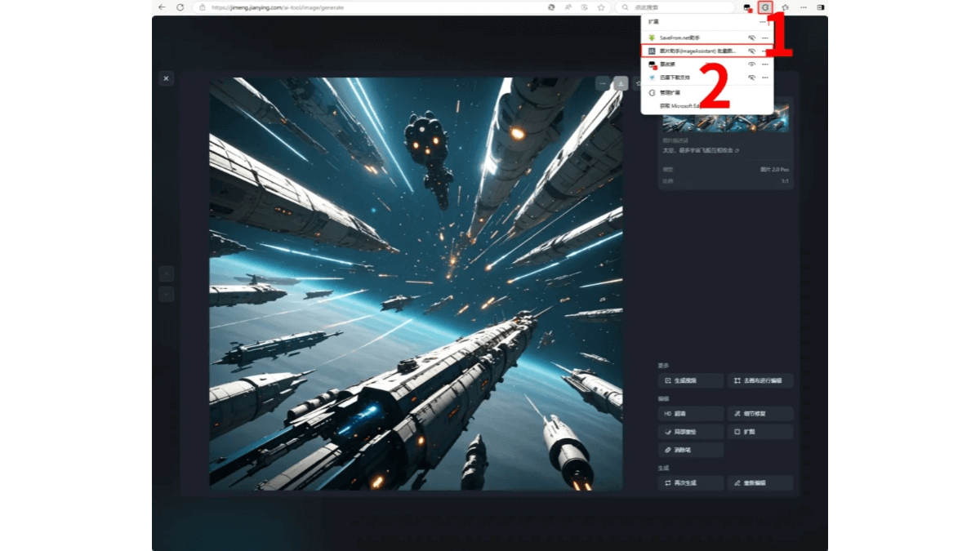Click the Extensions puzzle icon in toolbar

click(x=765, y=7)
